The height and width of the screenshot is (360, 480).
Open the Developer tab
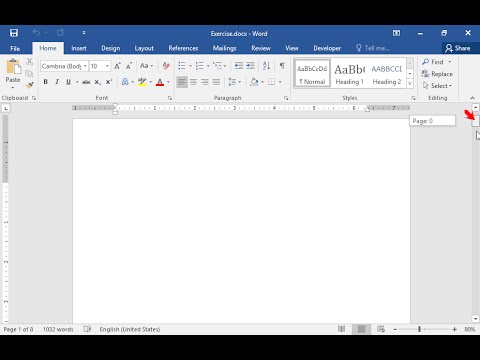tap(327, 48)
